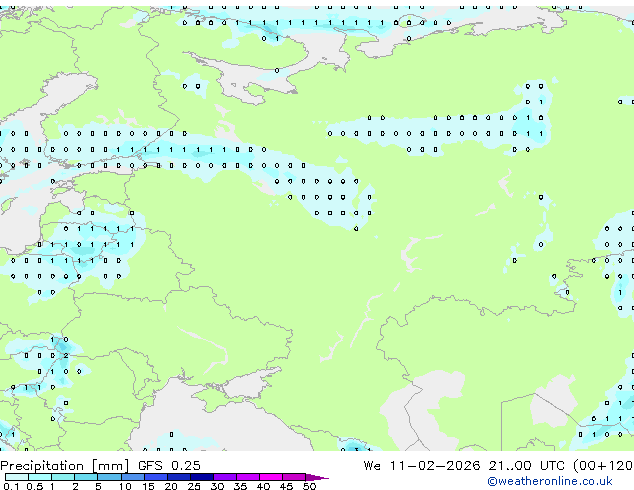
Task: Click the legend swatch between 0.1 and 0.5
Action: click(x=17, y=477)
